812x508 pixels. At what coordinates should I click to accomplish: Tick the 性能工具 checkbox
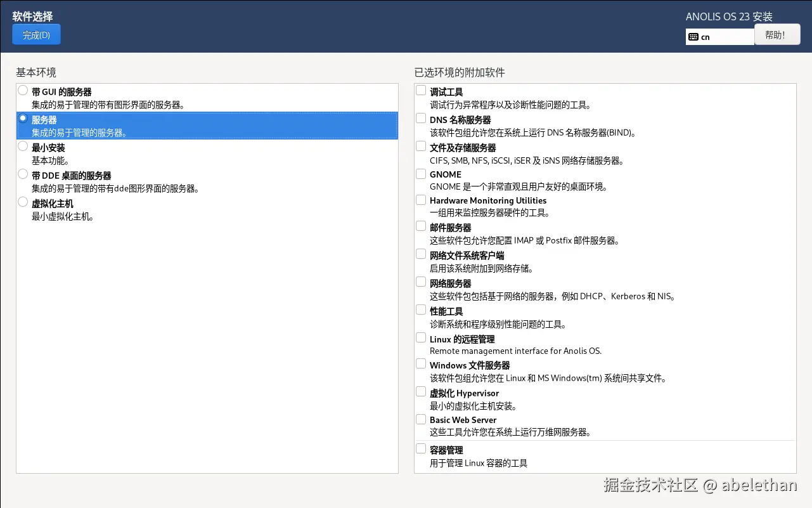(x=421, y=309)
